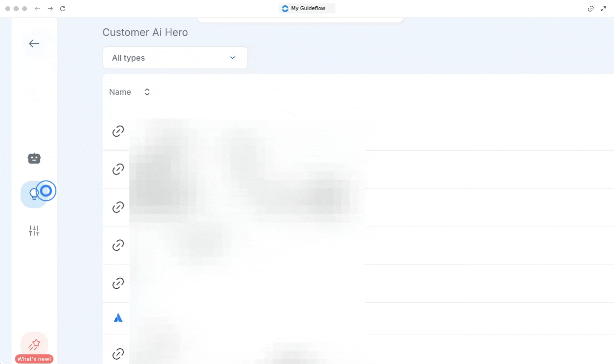Click the Name column header

pyautogui.click(x=120, y=92)
